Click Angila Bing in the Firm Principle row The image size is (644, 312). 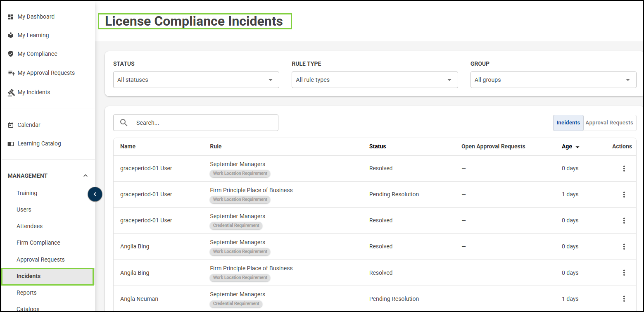point(135,273)
